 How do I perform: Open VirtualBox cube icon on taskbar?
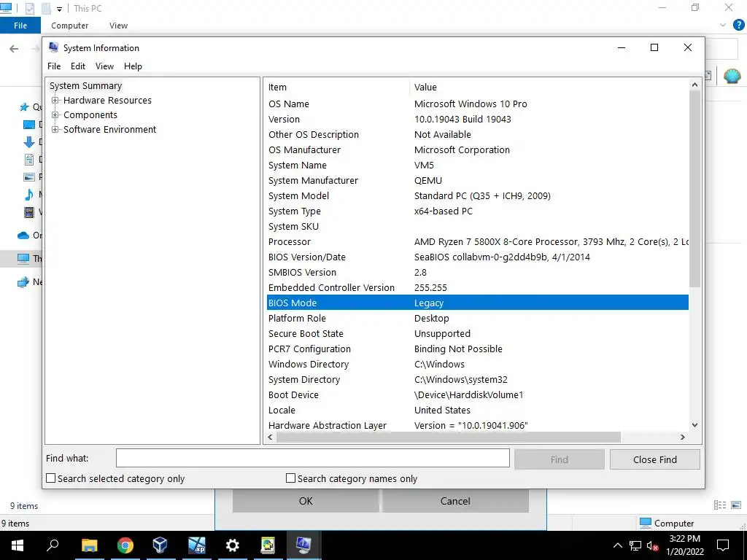tap(160, 545)
